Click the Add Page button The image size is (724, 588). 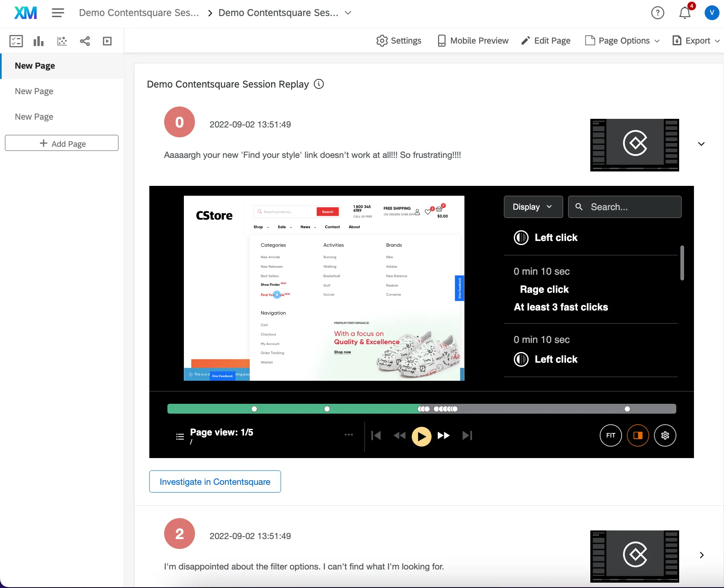click(62, 144)
